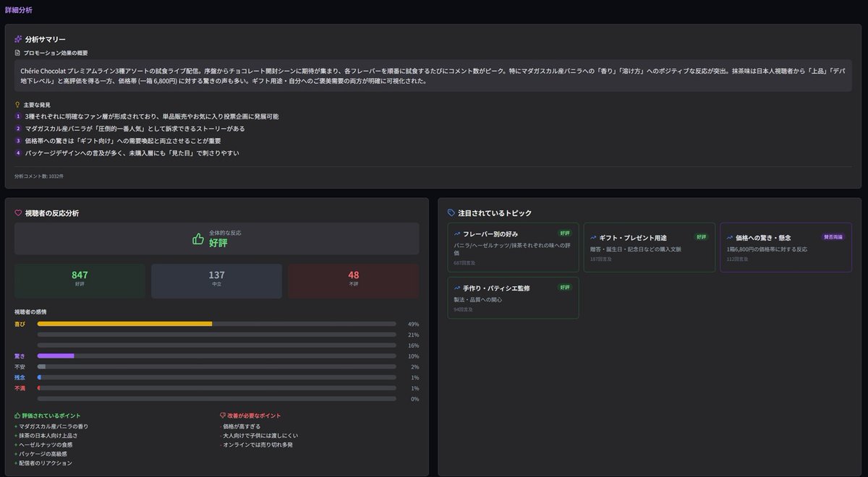This screenshot has width=868, height=477.
Task: Click the 好評 badge on フレーバー別の好み
Action: (x=565, y=233)
